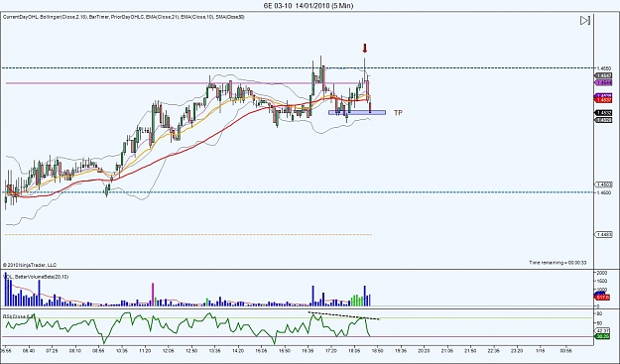This screenshot has height=364, width=620.
Task: Click the 1.4500 price axis label
Action: click(604, 192)
